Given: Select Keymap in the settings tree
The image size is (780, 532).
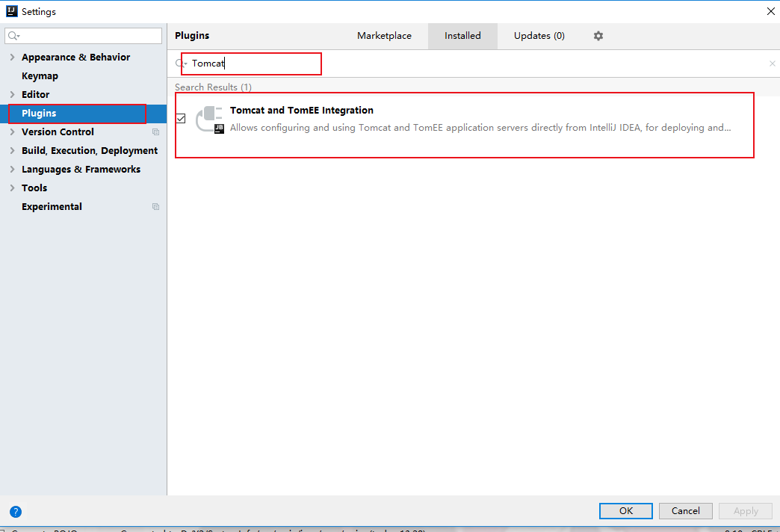Looking at the screenshot, I should point(40,76).
